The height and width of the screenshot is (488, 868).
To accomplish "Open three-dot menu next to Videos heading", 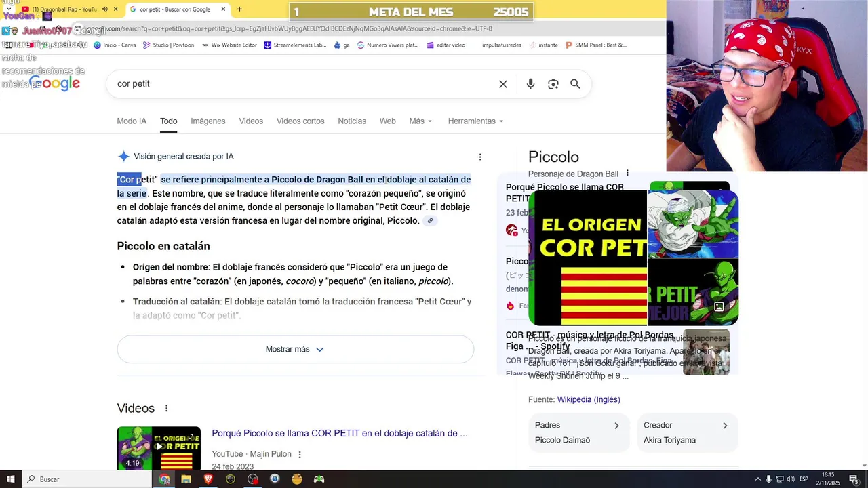I will [x=166, y=408].
